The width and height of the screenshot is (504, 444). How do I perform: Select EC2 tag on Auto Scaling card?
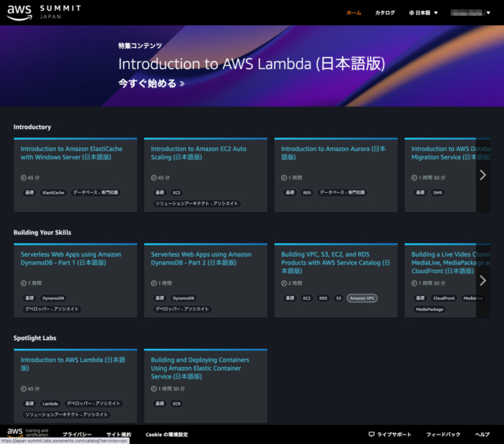point(176,192)
